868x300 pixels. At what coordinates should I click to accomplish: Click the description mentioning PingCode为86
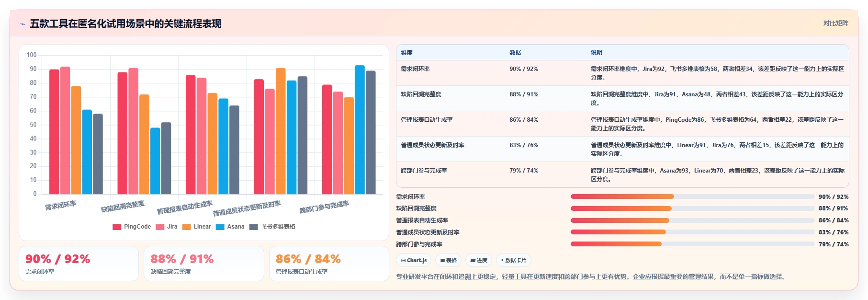(717, 124)
